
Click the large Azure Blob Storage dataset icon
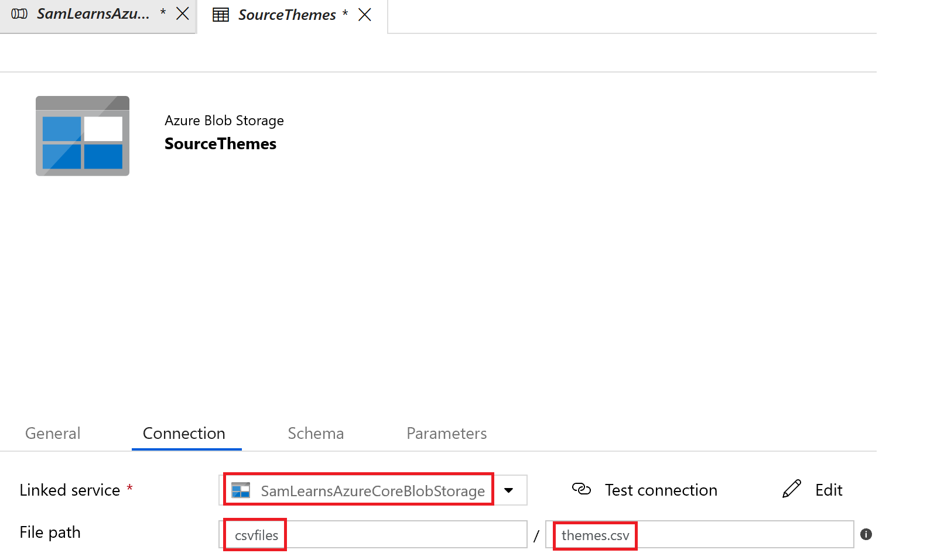pyautogui.click(x=83, y=136)
